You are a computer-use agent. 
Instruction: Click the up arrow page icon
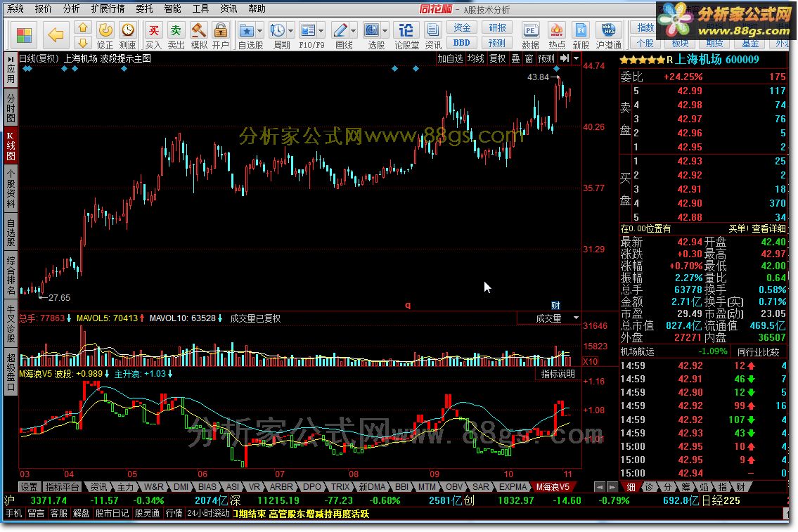tap(83, 27)
